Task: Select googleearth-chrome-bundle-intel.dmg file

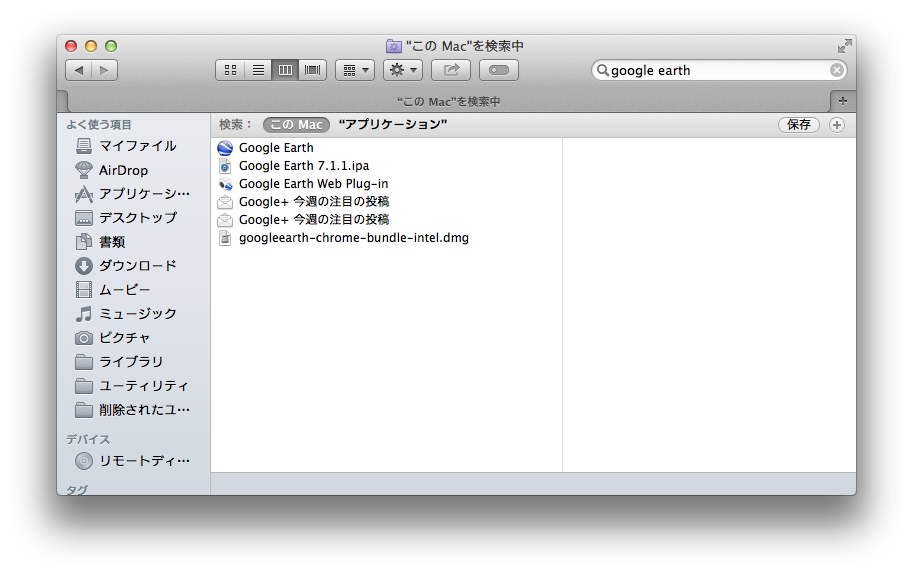Action: [353, 238]
